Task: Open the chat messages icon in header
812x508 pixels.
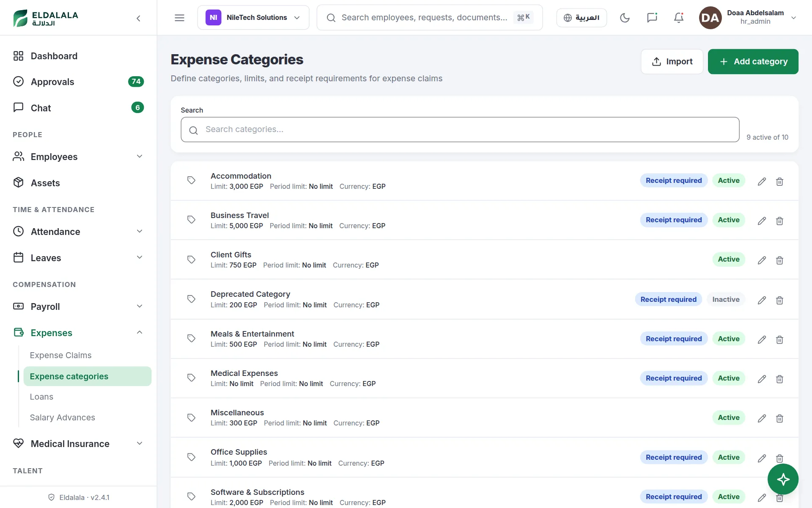Action: pyautogui.click(x=652, y=18)
